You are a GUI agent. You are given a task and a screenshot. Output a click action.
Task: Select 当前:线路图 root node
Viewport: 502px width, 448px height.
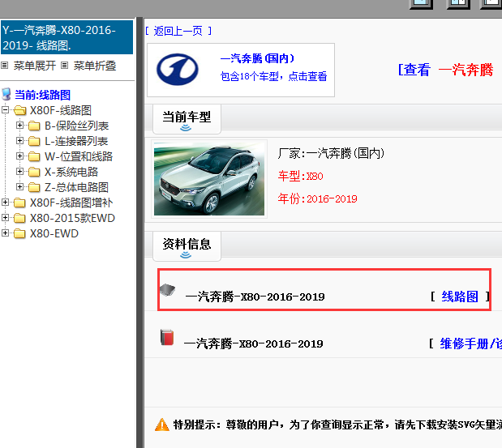43,95
